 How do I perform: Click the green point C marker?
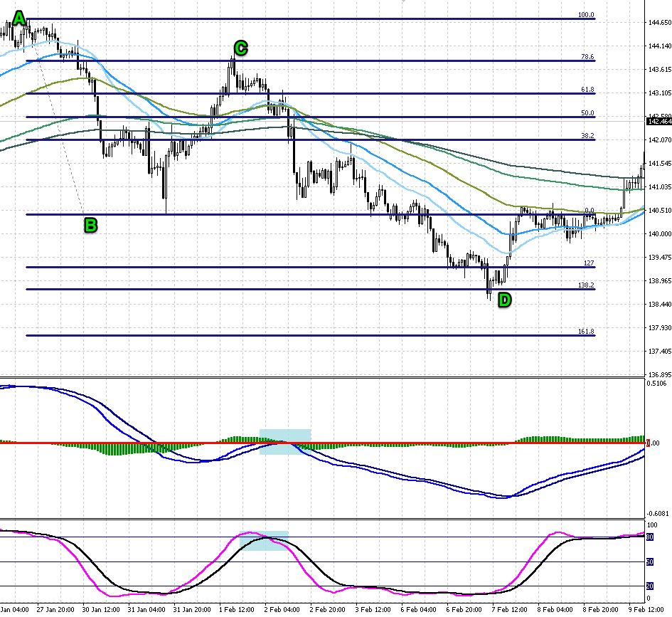point(240,48)
